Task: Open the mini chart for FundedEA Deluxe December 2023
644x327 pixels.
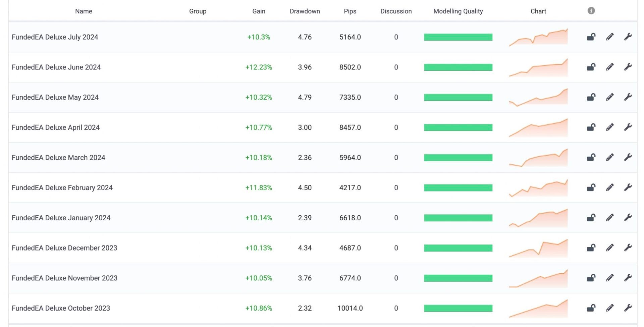Action: click(x=538, y=248)
